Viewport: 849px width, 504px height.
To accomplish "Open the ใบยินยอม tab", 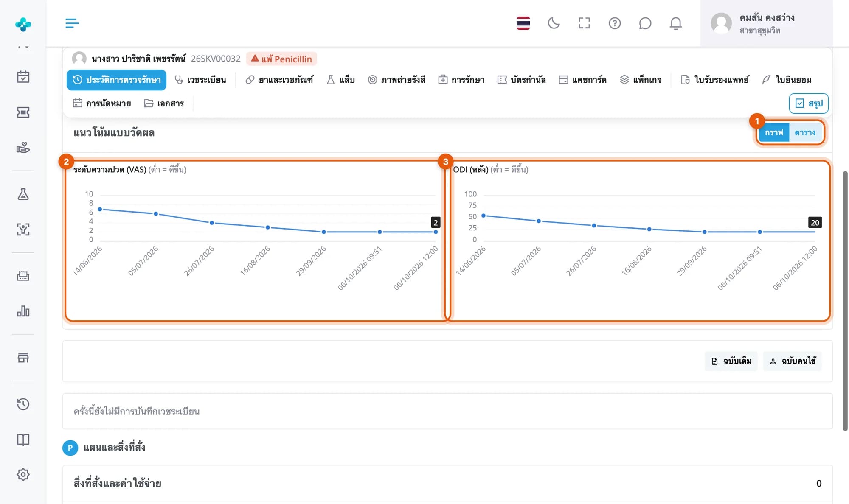I will pyautogui.click(x=787, y=80).
